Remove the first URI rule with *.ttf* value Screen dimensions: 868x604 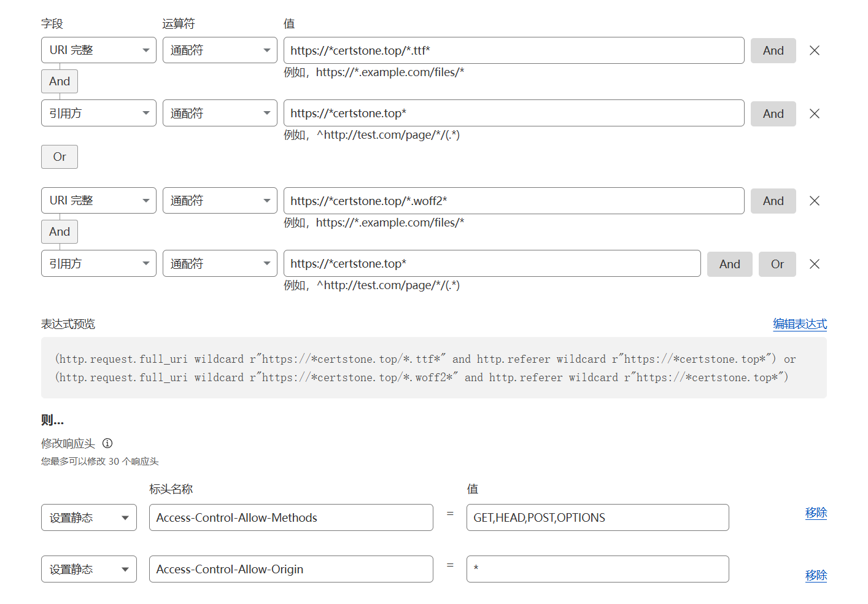point(814,51)
